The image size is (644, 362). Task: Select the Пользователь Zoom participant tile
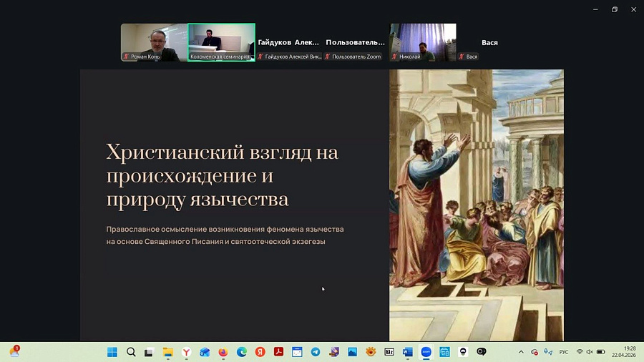(x=355, y=42)
